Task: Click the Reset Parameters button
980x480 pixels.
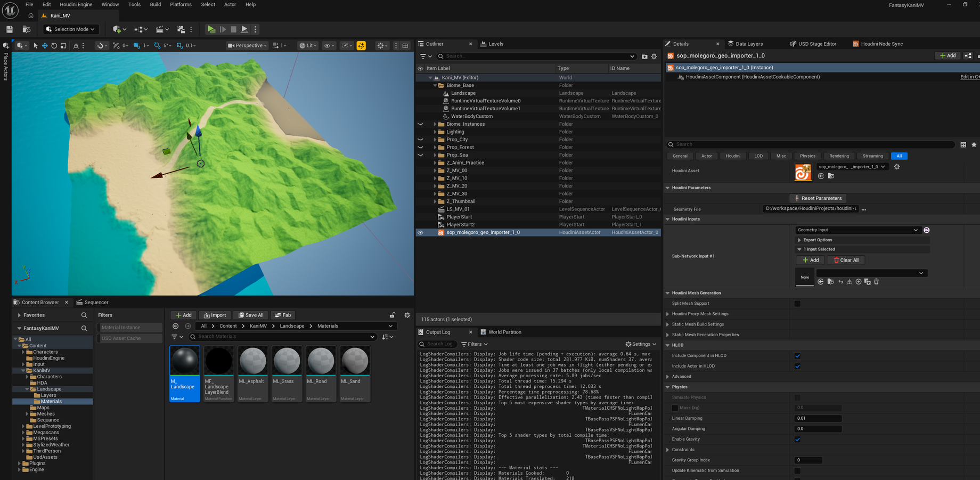Action: pyautogui.click(x=818, y=198)
